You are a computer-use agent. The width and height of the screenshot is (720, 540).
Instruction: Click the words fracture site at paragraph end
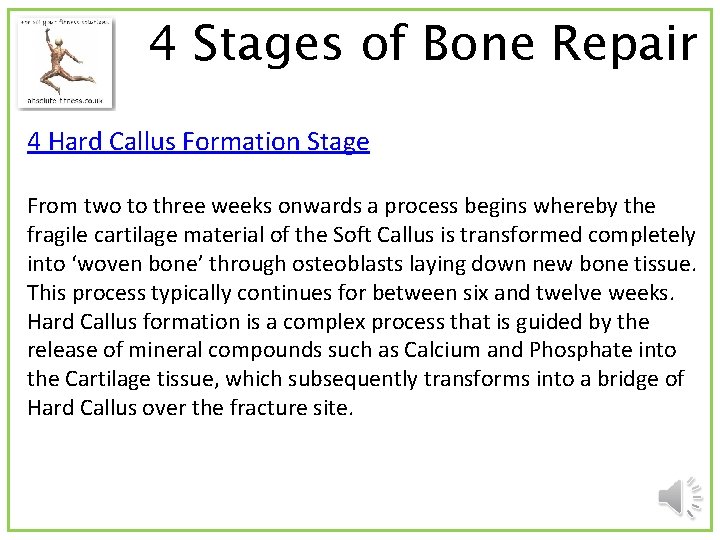(291, 408)
